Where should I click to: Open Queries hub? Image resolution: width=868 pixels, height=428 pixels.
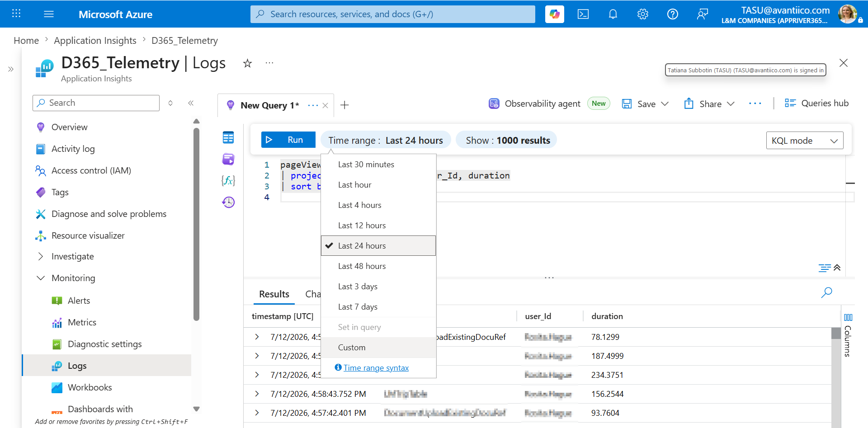[816, 103]
